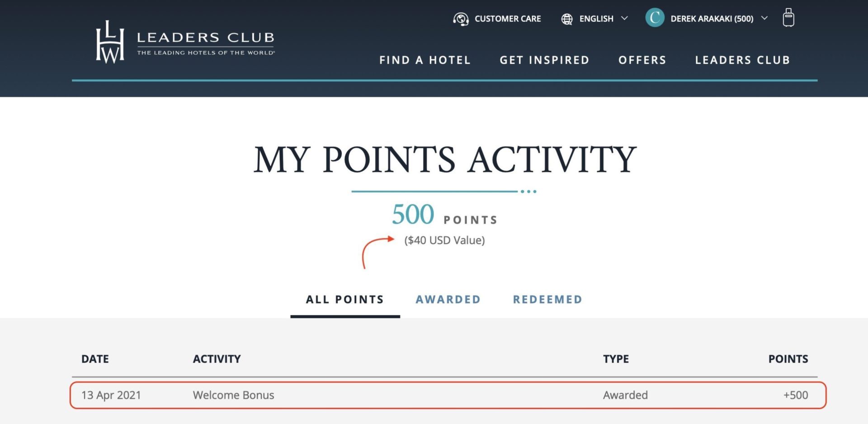The width and height of the screenshot is (868, 424).
Task: Click the Points column header
Action: tap(788, 359)
